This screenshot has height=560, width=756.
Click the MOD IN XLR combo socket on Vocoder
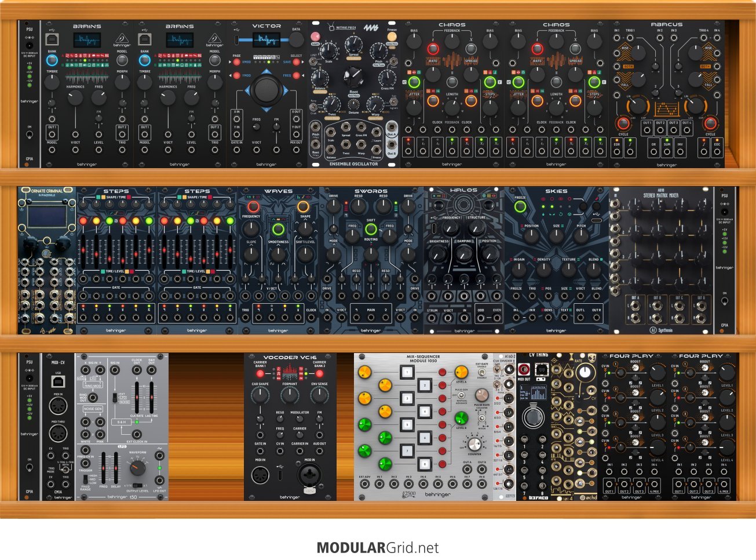tap(309, 476)
